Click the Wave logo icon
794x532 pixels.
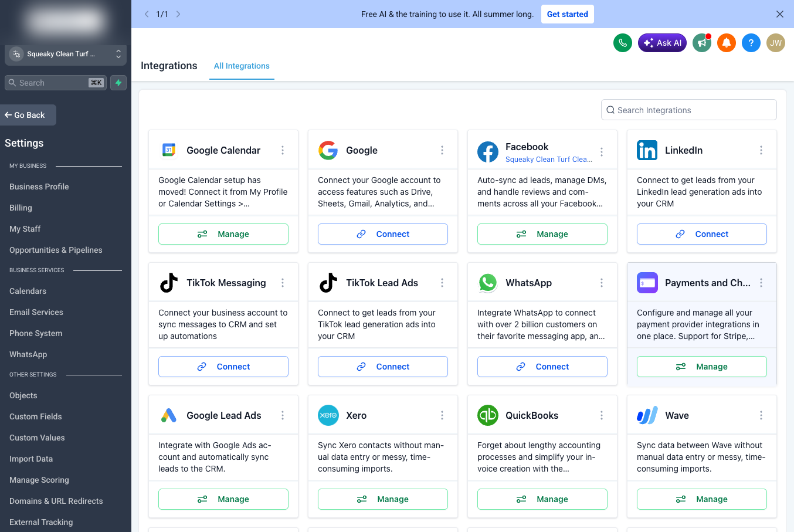pyautogui.click(x=647, y=415)
